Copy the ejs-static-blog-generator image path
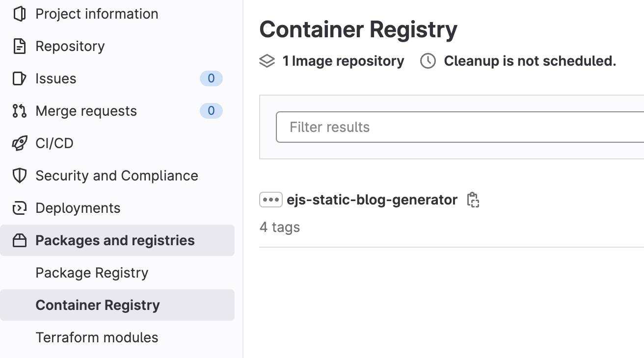The image size is (644, 358). [x=473, y=200]
